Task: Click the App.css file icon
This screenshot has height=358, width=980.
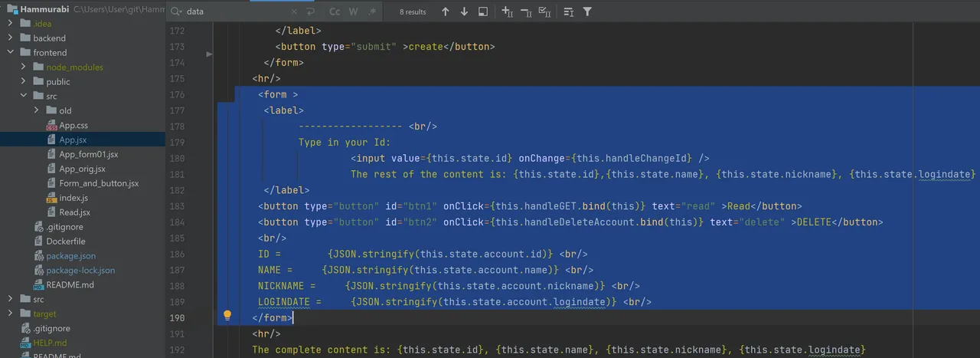Action: (51, 125)
